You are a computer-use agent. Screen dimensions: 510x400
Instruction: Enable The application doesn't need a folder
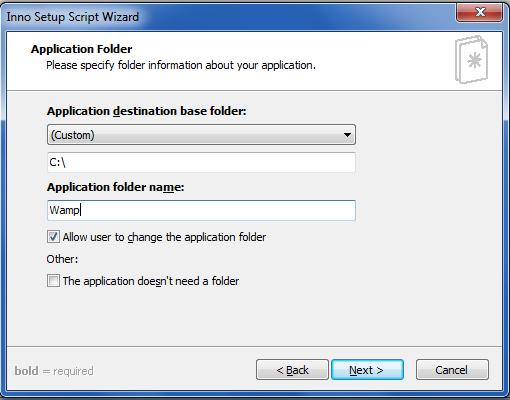(x=53, y=281)
